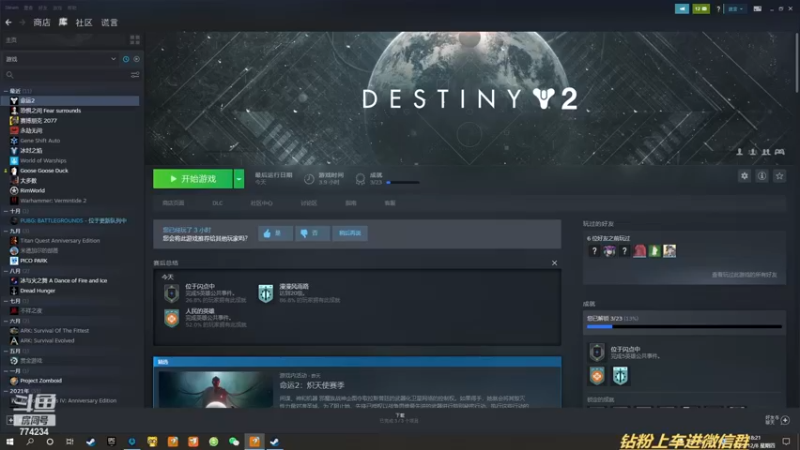The width and height of the screenshot is (800, 450).
Task: Click the Steam announcements icon top right
Action: click(682, 9)
